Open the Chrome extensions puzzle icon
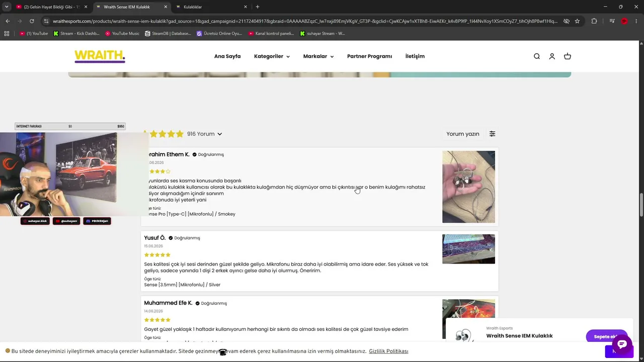 (x=594, y=21)
